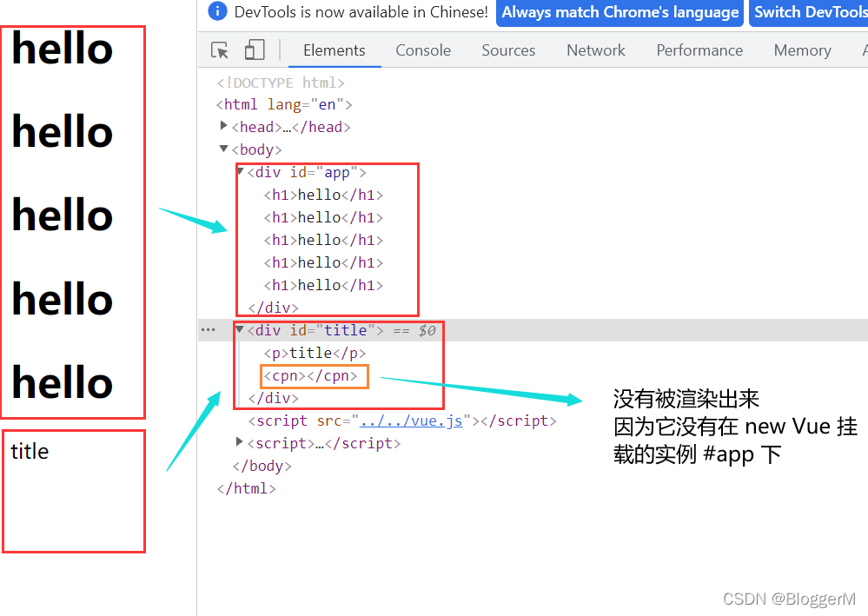
Task: Open the Performance tab
Action: pos(699,50)
